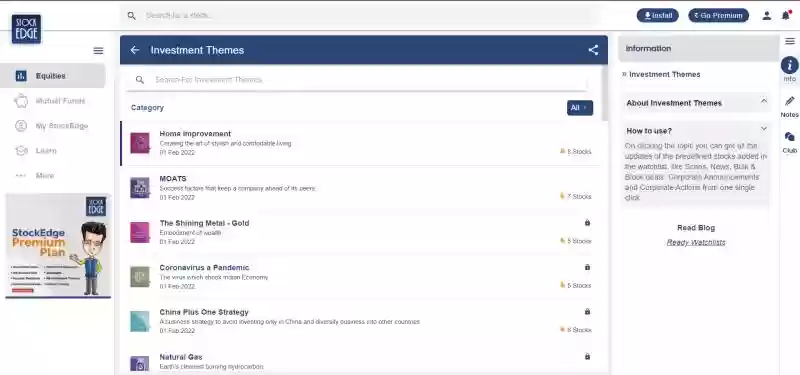Go back using the header arrow icon
The height and width of the screenshot is (375, 800).
point(135,50)
